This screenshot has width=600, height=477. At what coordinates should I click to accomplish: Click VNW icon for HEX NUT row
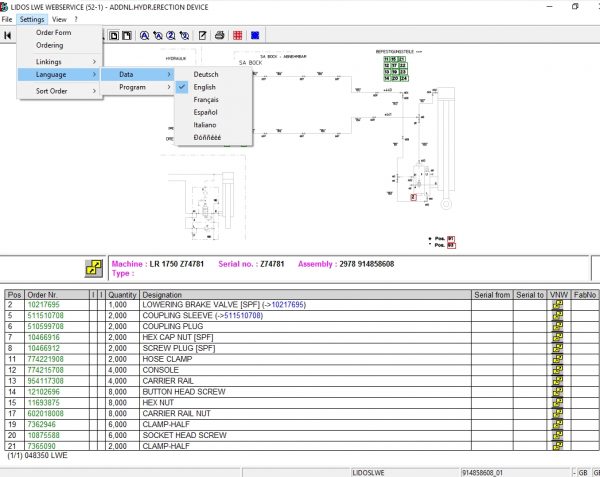[x=558, y=403]
